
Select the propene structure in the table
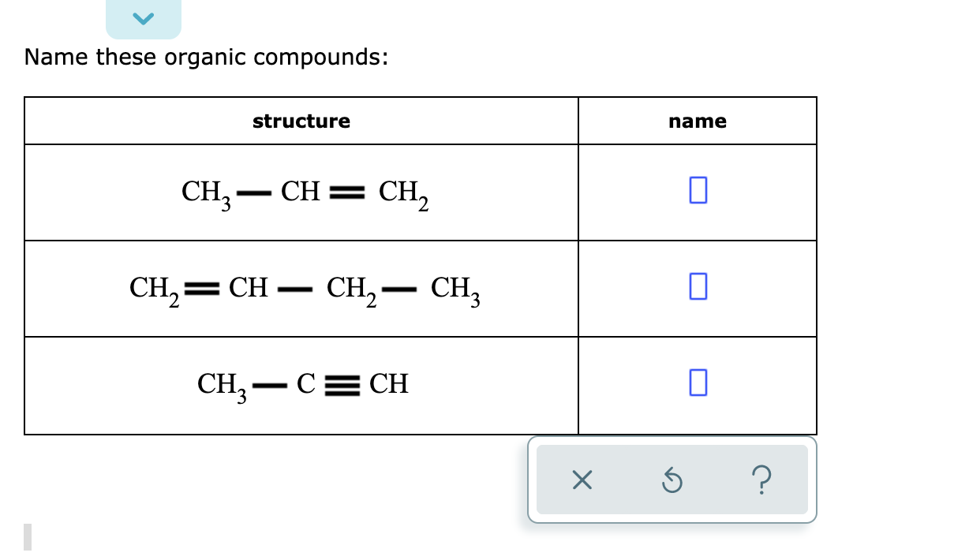[x=301, y=191]
